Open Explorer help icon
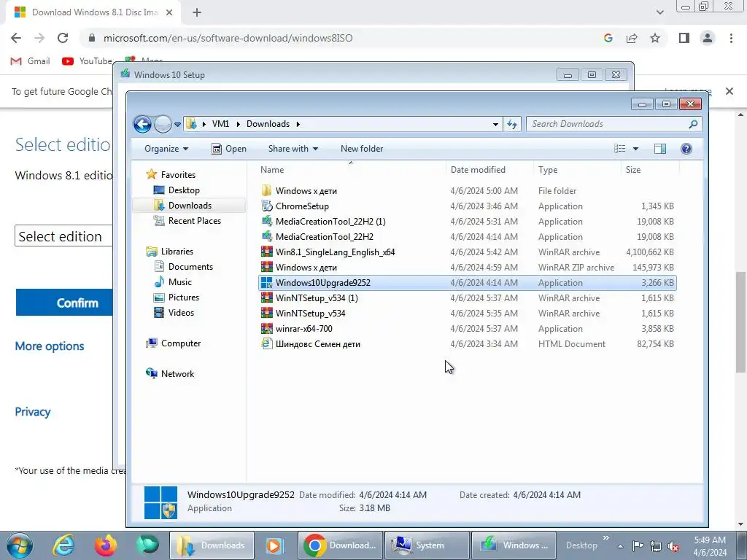The height and width of the screenshot is (560, 747). point(686,149)
